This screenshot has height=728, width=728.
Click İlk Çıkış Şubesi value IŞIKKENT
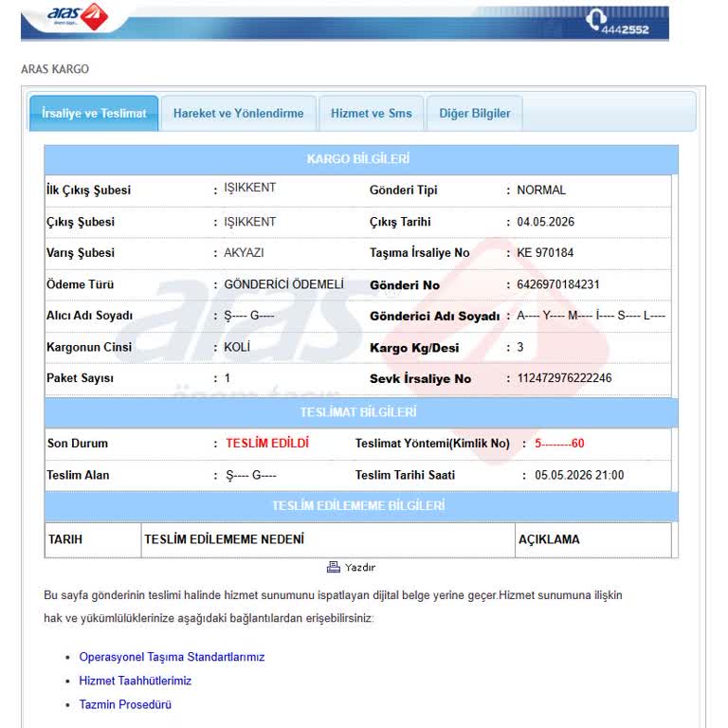pyautogui.click(x=250, y=188)
